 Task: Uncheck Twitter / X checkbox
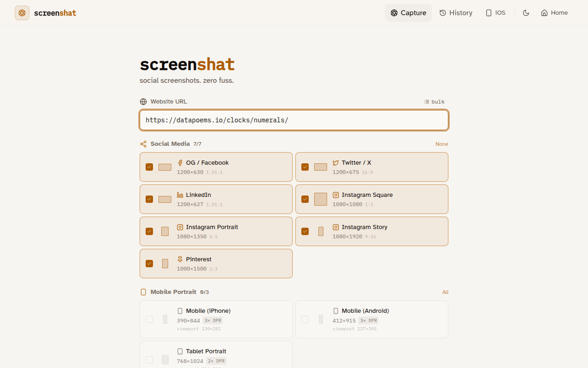pos(305,167)
